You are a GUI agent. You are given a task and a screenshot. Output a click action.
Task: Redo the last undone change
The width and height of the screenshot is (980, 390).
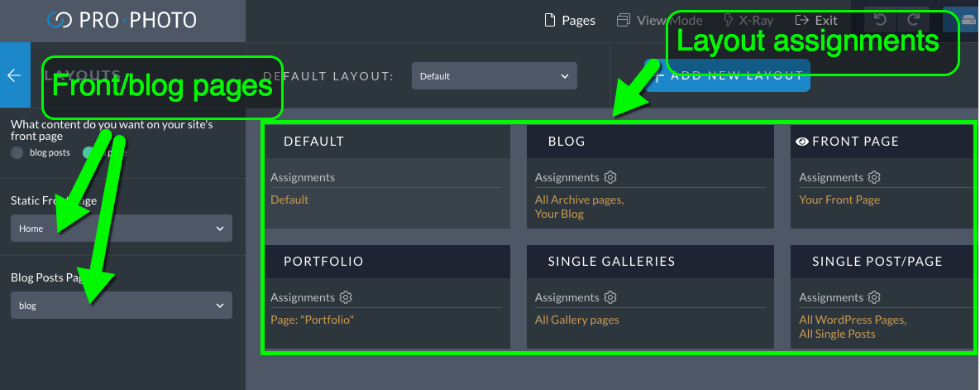[x=913, y=20]
